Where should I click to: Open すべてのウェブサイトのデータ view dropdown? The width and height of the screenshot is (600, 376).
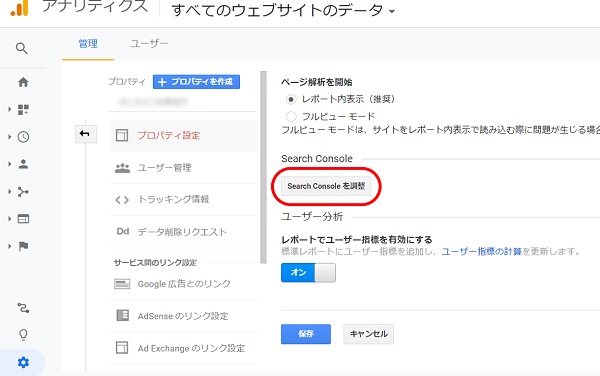[x=283, y=10]
